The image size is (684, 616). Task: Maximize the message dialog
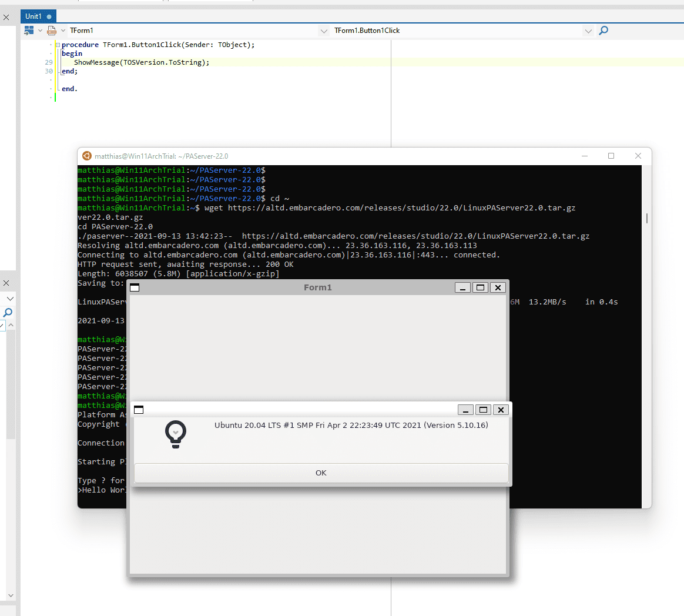484,410
